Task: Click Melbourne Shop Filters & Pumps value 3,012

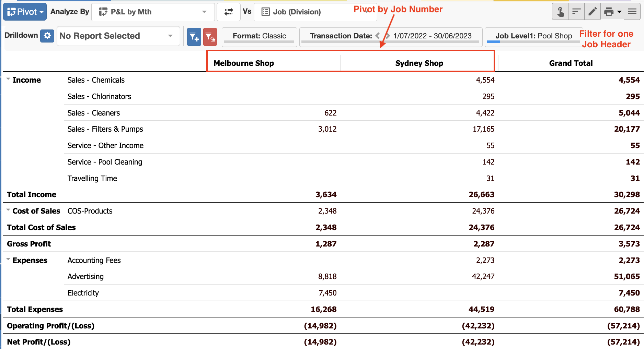Action: (x=327, y=129)
